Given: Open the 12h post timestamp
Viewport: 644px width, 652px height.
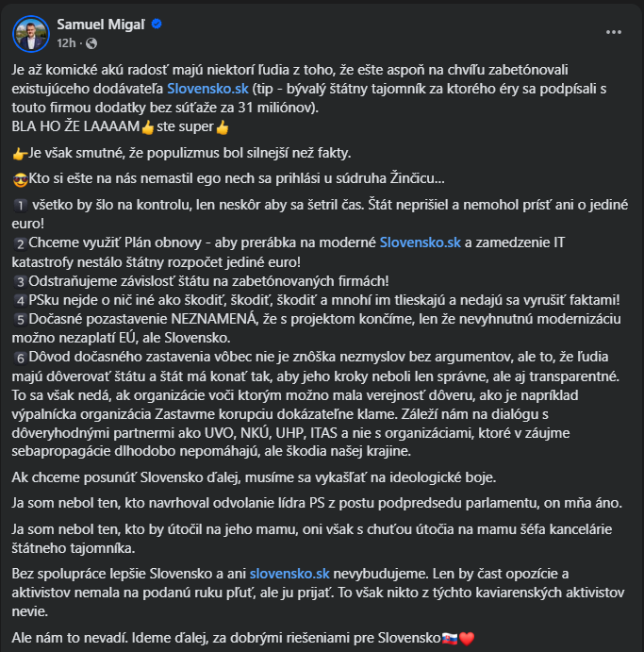Looking at the screenshot, I should (65, 42).
